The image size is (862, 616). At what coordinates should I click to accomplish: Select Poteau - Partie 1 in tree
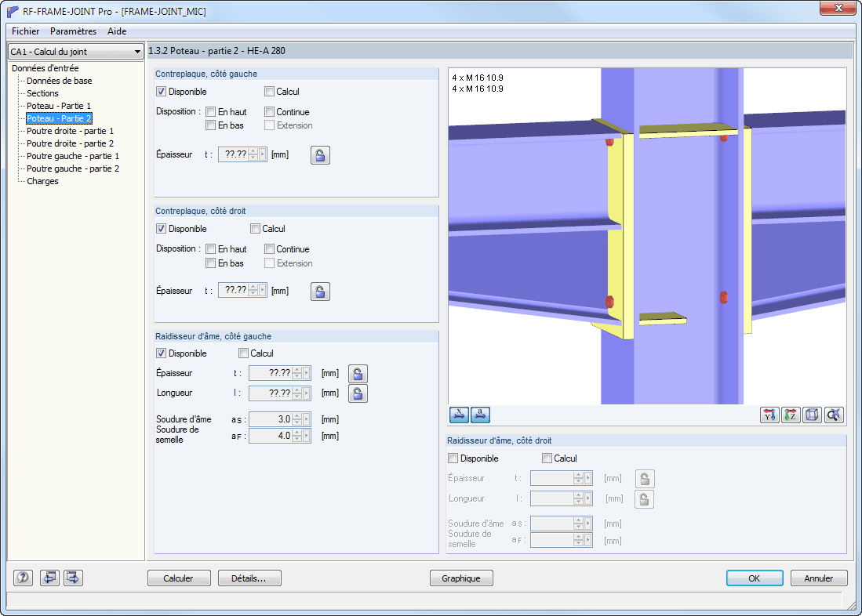59,106
